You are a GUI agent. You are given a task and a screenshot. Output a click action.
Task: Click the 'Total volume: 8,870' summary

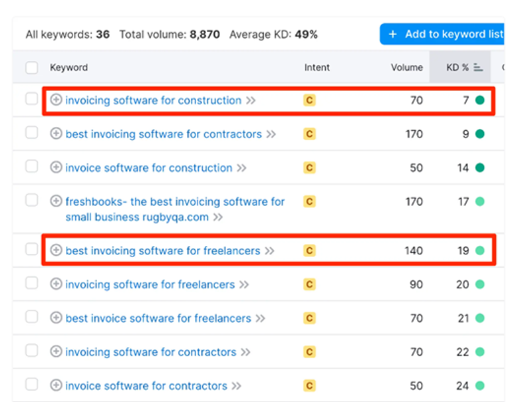click(x=170, y=35)
